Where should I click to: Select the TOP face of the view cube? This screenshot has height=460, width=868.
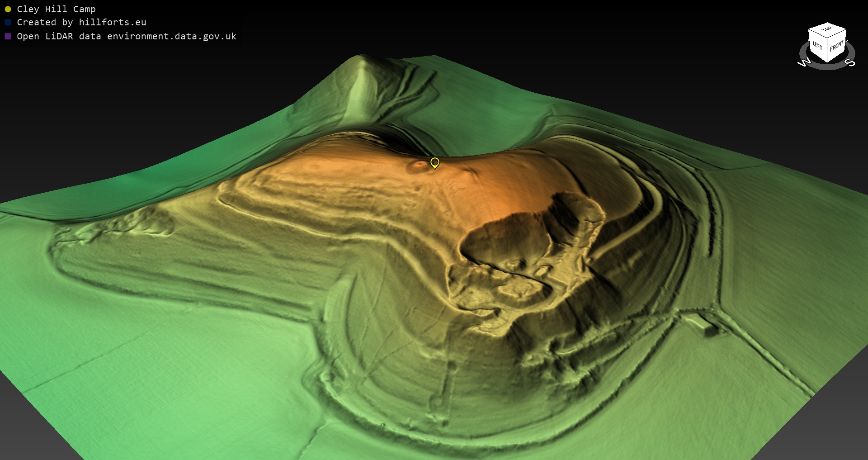pos(827,29)
